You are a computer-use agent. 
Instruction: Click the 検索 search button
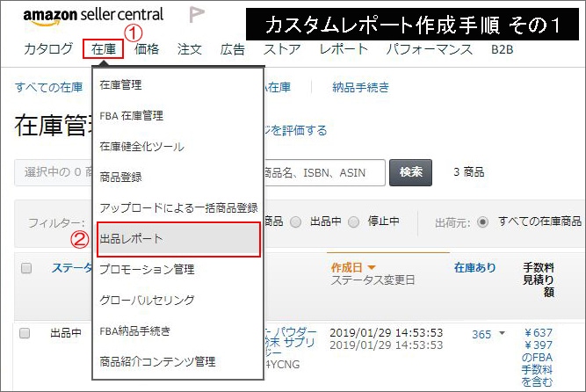[410, 172]
